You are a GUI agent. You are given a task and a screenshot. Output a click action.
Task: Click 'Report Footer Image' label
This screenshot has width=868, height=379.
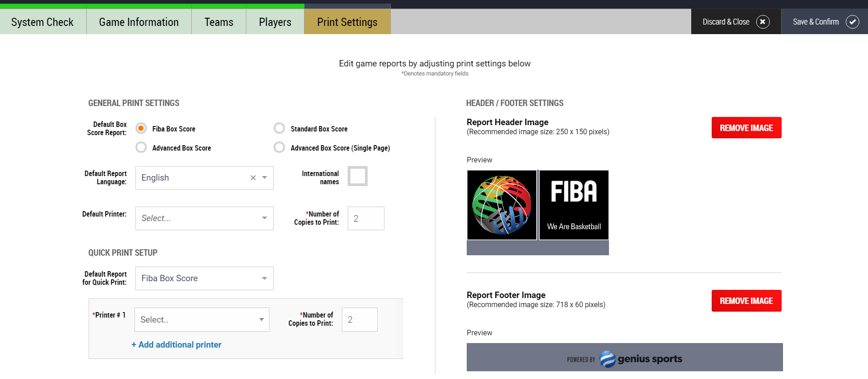pyautogui.click(x=506, y=295)
